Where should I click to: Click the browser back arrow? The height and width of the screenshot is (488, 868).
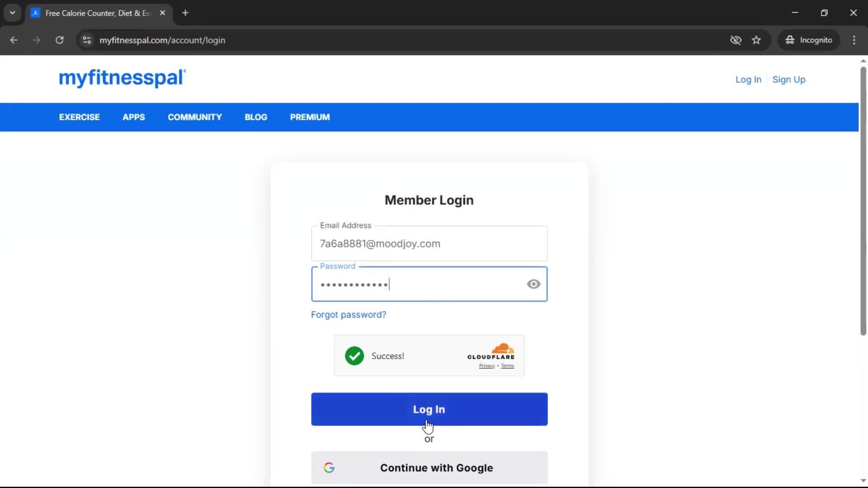[x=14, y=40]
